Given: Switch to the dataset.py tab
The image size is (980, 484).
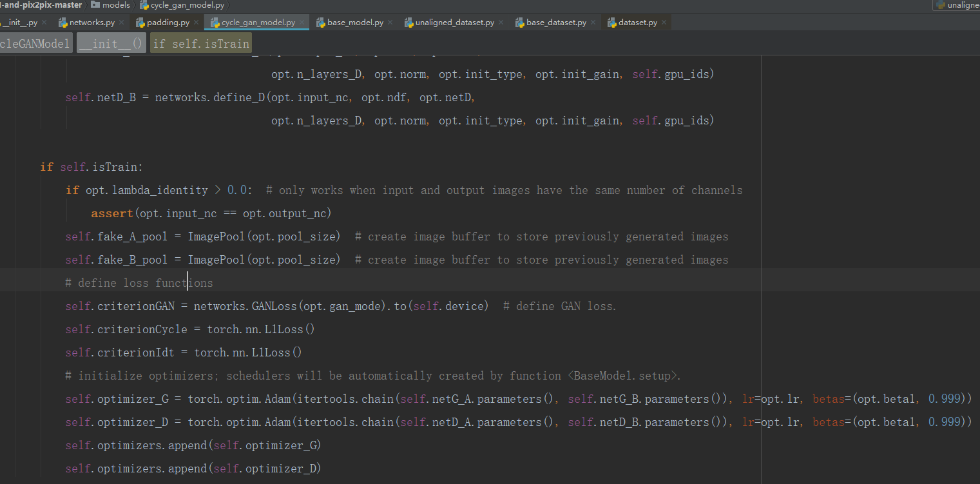Looking at the screenshot, I should (x=638, y=21).
